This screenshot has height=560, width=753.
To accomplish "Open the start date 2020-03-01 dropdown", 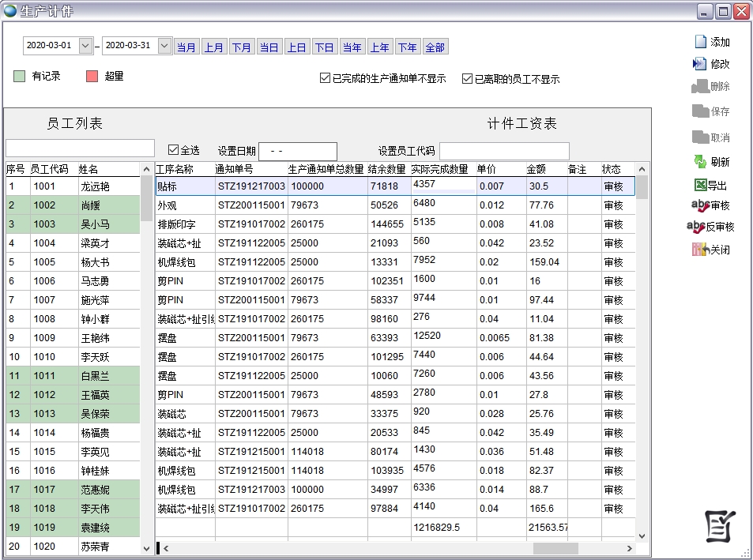I will coord(85,46).
